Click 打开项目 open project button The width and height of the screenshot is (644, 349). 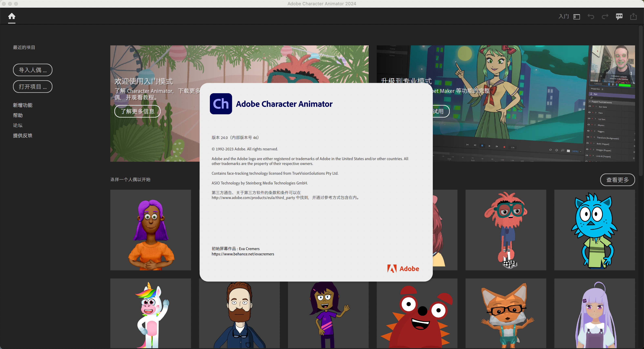pyautogui.click(x=33, y=86)
